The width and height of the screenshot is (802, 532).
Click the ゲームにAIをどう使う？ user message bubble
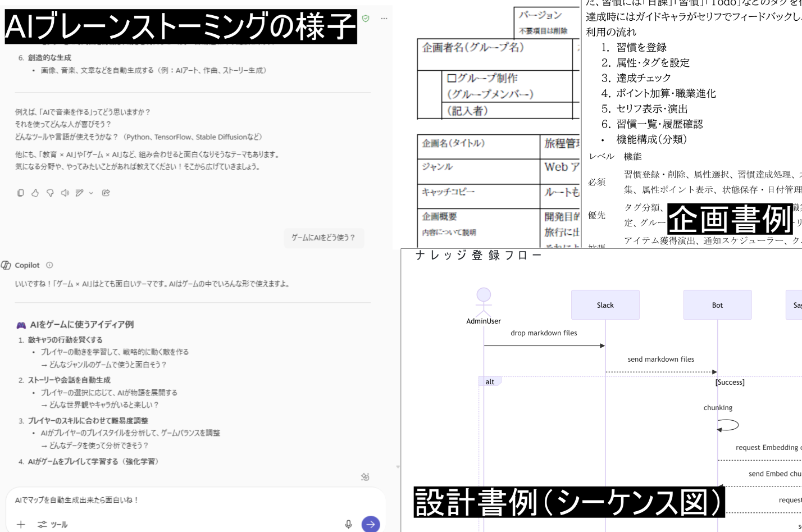click(323, 238)
